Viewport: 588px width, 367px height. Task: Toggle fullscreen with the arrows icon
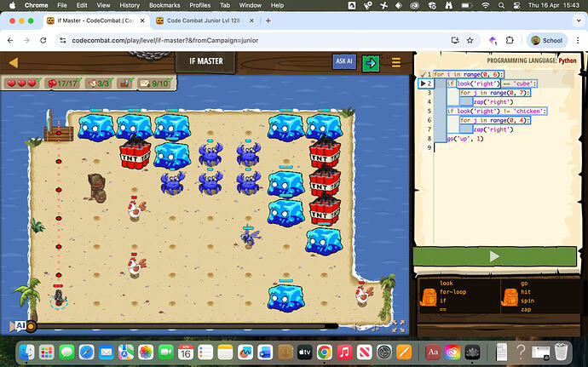pyautogui.click(x=399, y=326)
